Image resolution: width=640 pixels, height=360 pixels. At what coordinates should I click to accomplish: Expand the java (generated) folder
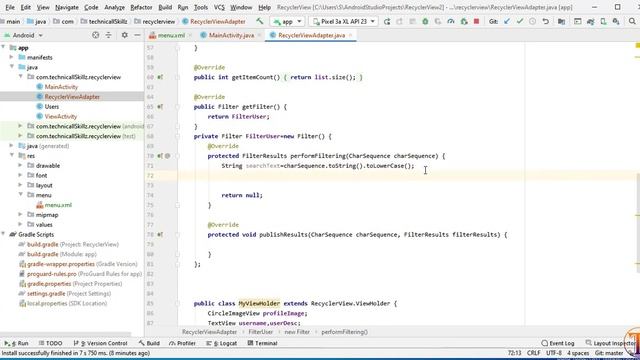click(x=12, y=146)
